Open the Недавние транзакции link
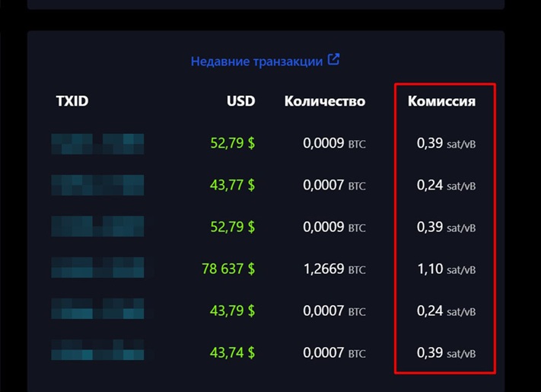Viewport: 541px width, 392px height. (x=265, y=61)
